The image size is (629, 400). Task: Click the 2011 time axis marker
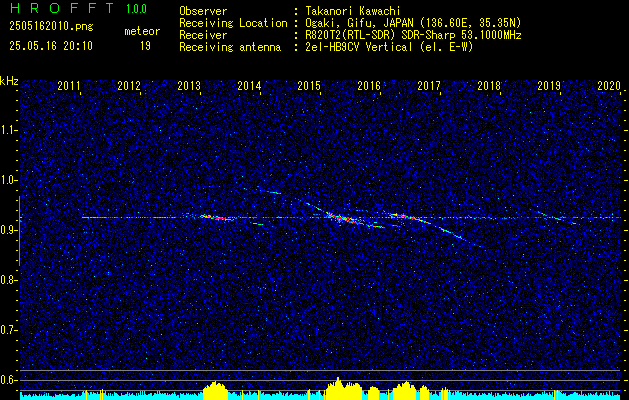click(x=69, y=85)
